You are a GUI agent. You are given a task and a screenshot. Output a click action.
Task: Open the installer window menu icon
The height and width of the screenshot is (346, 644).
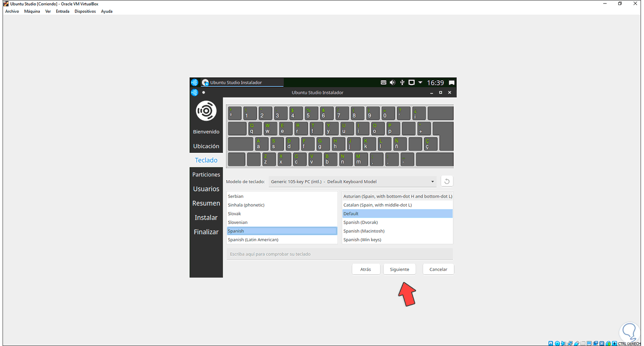tap(194, 92)
